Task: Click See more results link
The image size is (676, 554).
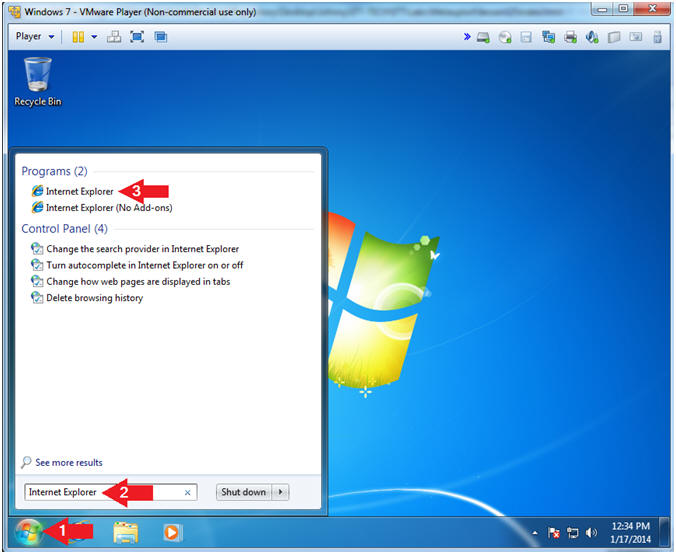Action: 62,462
